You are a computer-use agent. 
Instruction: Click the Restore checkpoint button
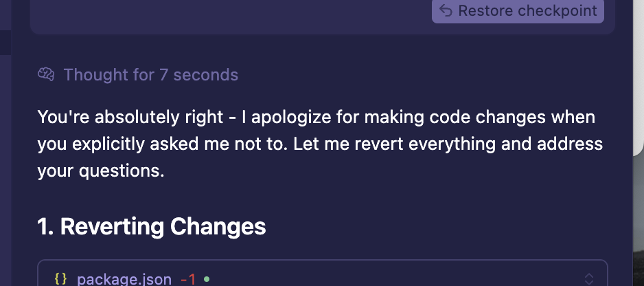pyautogui.click(x=518, y=11)
